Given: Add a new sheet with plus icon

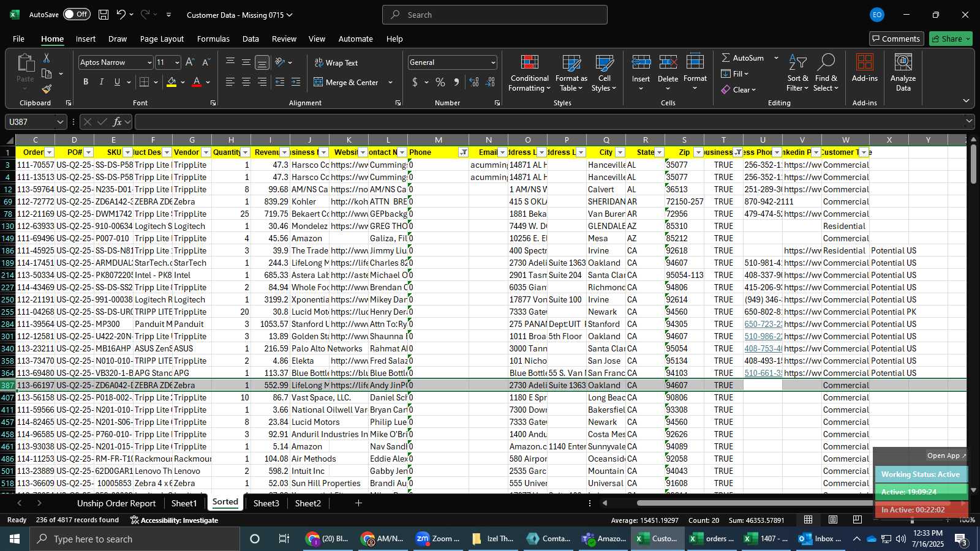Looking at the screenshot, I should click(x=359, y=503).
